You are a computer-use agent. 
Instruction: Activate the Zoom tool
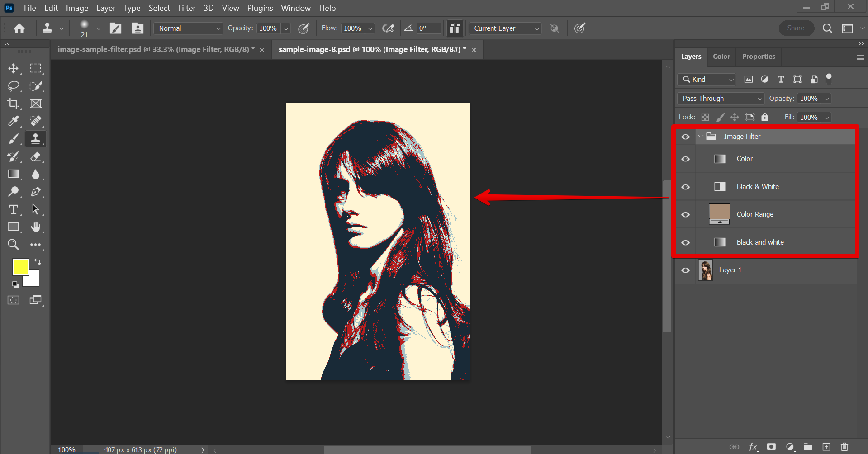[x=13, y=245]
